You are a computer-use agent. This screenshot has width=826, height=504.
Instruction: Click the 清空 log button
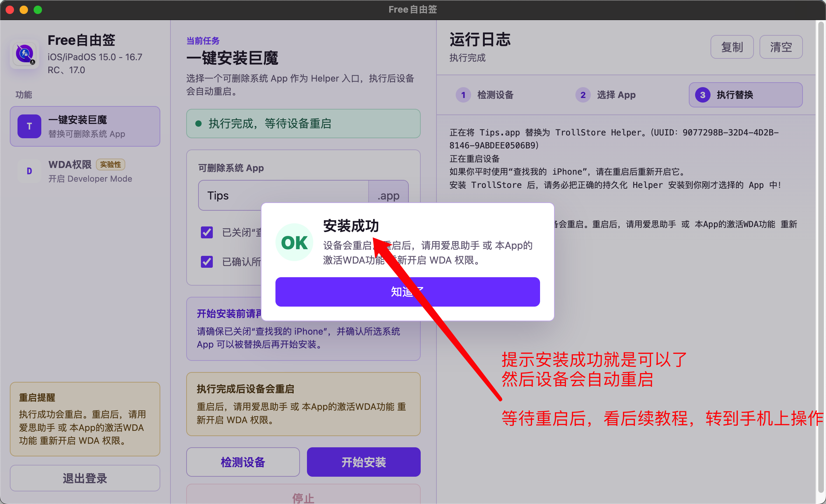pyautogui.click(x=781, y=47)
